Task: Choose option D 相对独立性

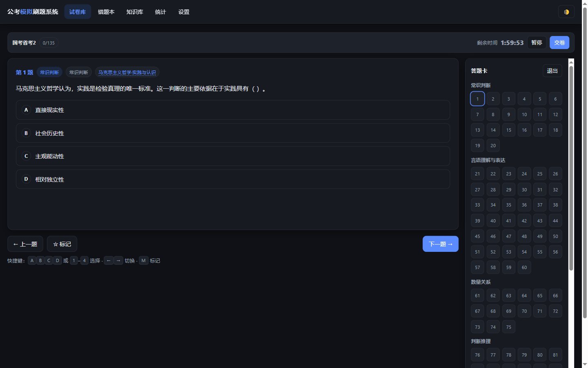Action: coord(233,179)
